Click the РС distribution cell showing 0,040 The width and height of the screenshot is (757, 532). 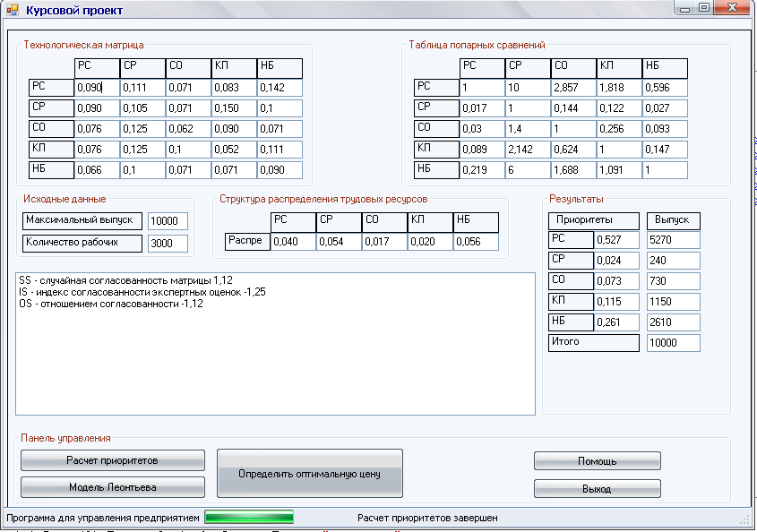pyautogui.click(x=293, y=242)
